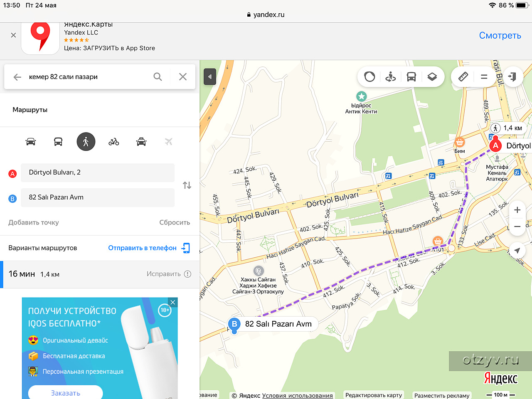Viewport: 532px width, 399px height.
Task: Click Разместить рекламу
Action: (x=442, y=395)
